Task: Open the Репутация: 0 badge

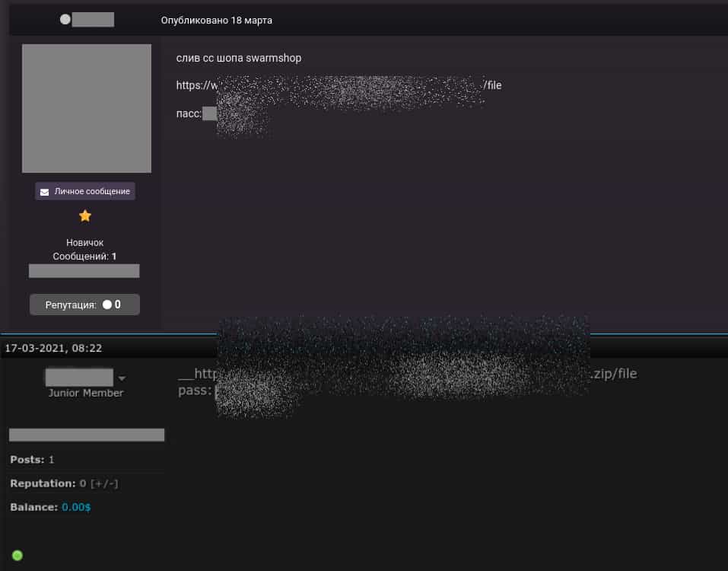Action: click(84, 305)
